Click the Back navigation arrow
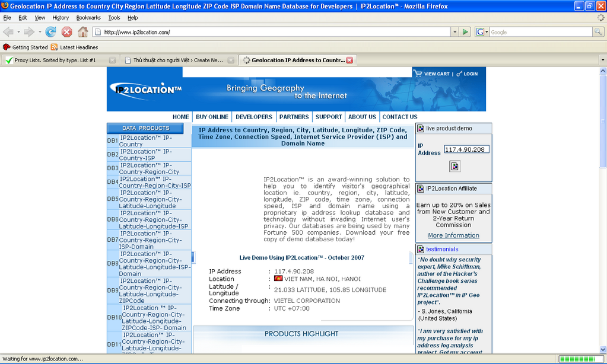The width and height of the screenshot is (607, 364). [x=8, y=32]
